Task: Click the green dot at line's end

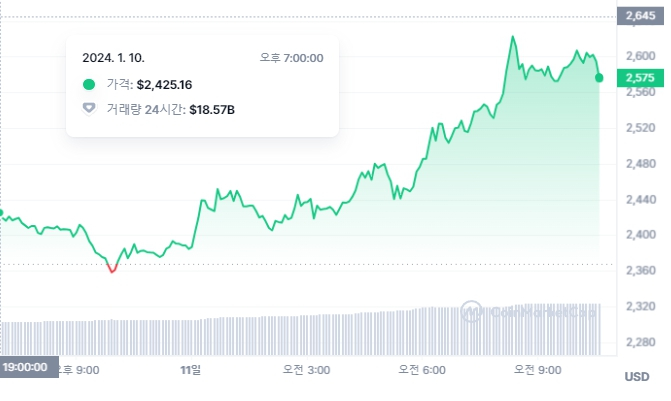Action: click(599, 77)
